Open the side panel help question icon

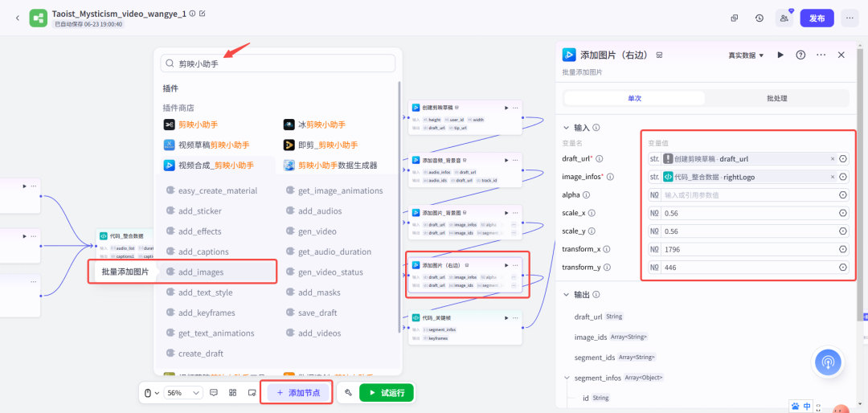tap(800, 55)
